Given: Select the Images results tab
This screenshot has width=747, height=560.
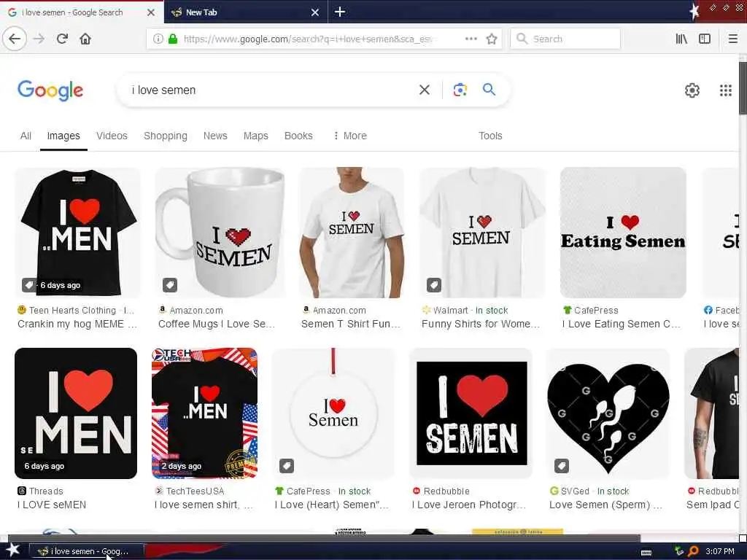Looking at the screenshot, I should [x=63, y=136].
